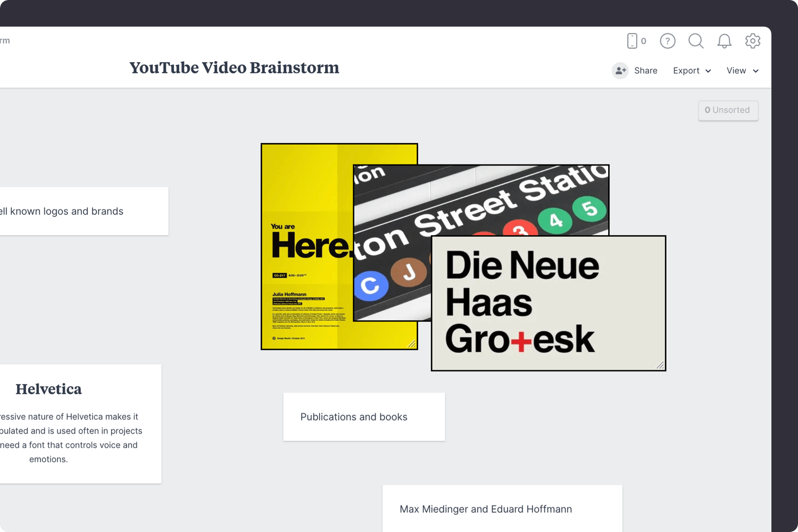Click the phone icon's zero counter
The height and width of the screenshot is (532, 798).
click(x=643, y=41)
